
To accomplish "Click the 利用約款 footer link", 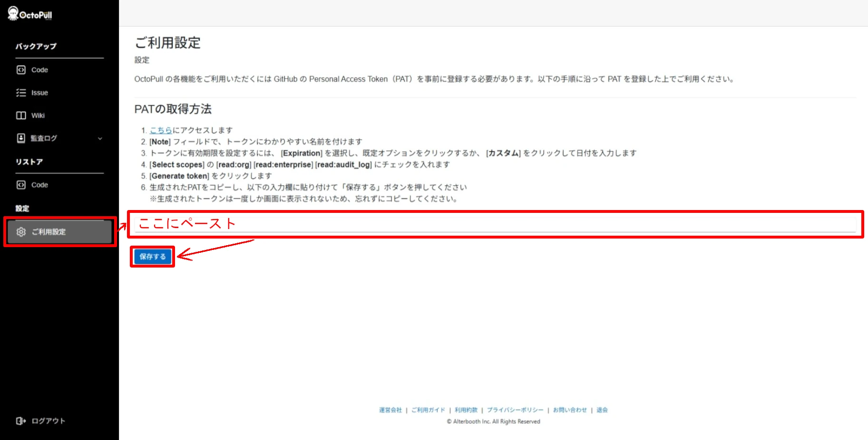I will 466,410.
